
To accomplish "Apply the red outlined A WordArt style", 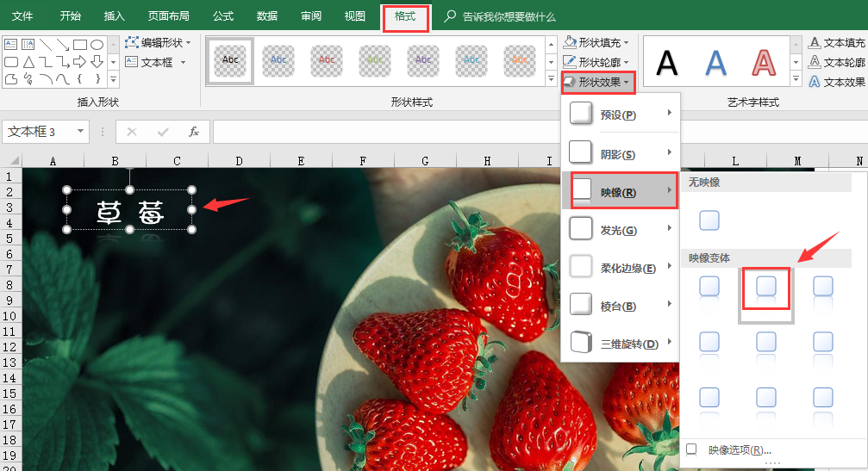I will click(x=764, y=63).
